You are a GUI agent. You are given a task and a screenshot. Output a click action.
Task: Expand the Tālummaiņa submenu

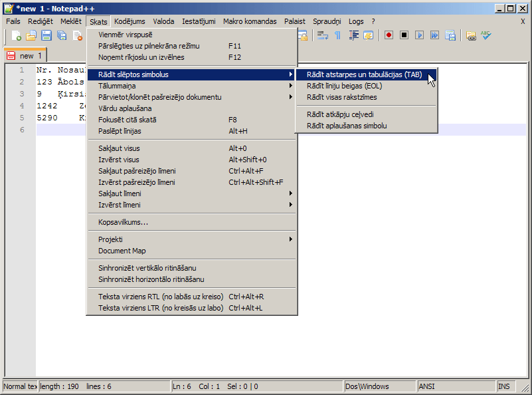point(192,86)
